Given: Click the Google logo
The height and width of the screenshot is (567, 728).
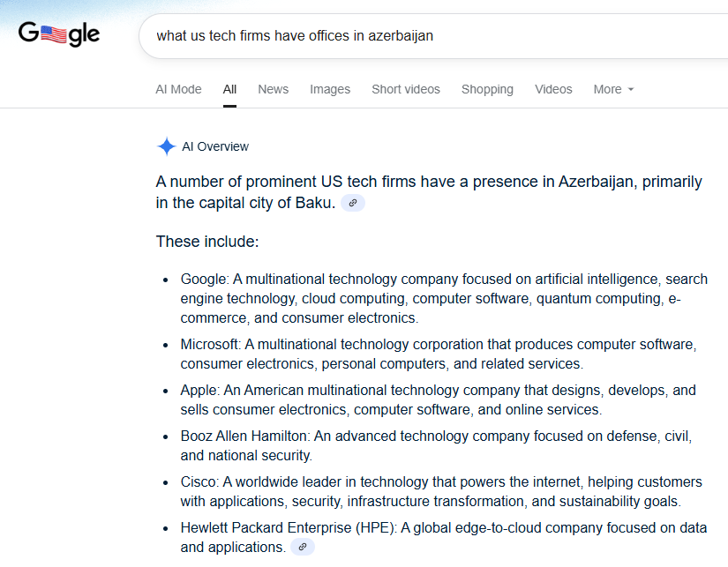Looking at the screenshot, I should pyautogui.click(x=59, y=35).
